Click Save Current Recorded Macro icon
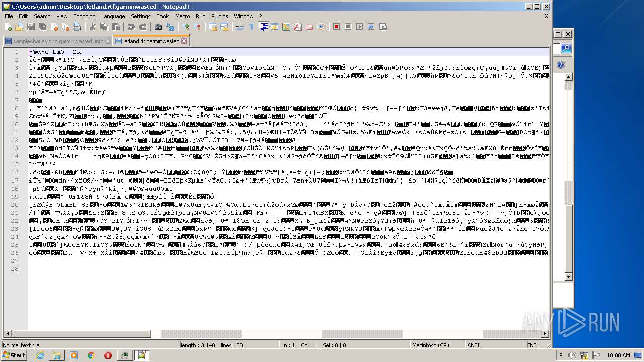This screenshot has height=362, width=644. [383, 27]
